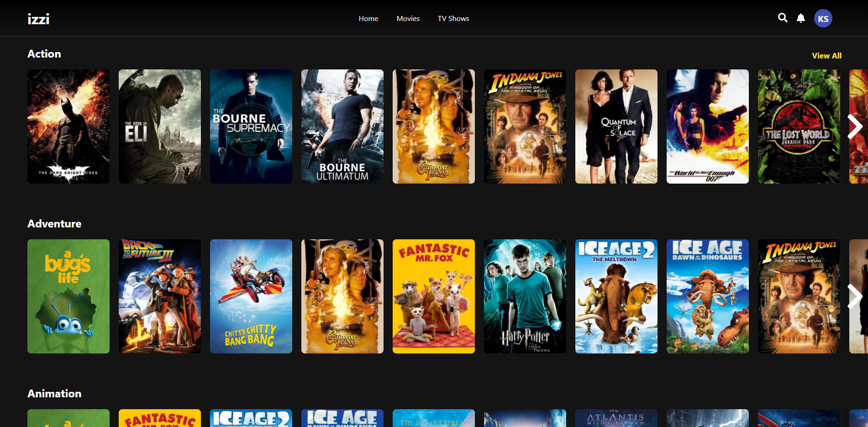Click View All for Action

point(826,56)
